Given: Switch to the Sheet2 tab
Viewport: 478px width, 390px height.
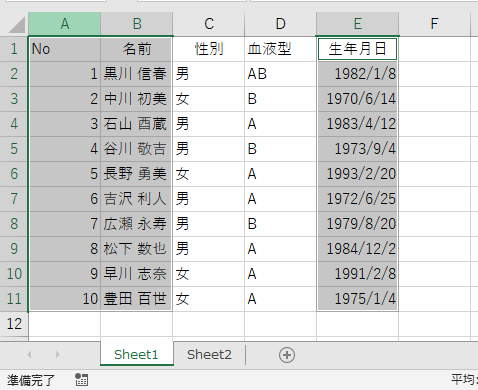Looking at the screenshot, I should tap(209, 354).
